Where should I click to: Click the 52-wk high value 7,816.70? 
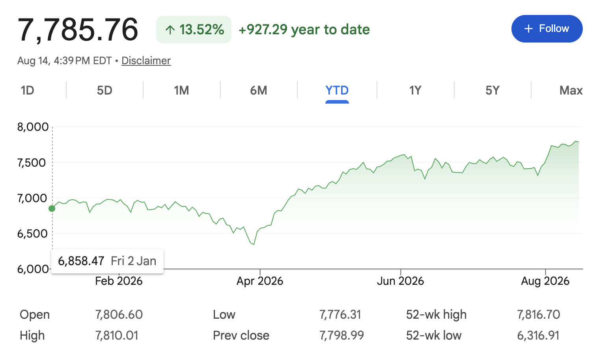(x=538, y=314)
